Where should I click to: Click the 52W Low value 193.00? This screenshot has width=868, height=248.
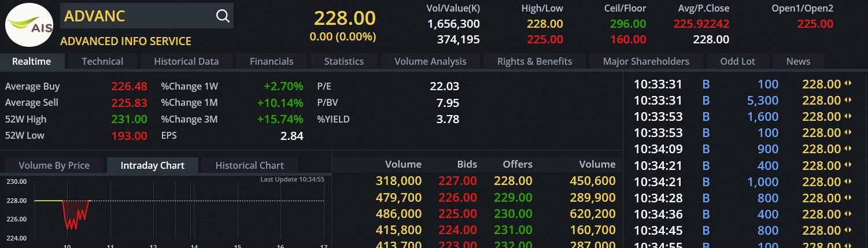click(129, 136)
